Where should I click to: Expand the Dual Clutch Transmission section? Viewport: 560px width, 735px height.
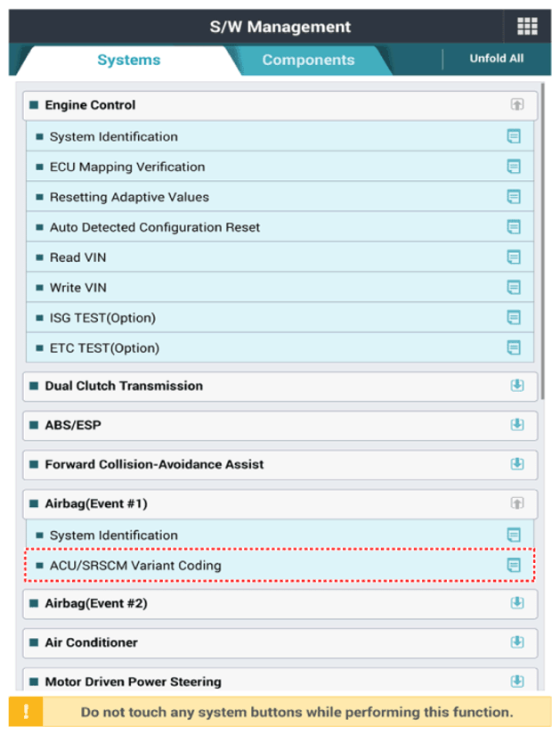click(517, 386)
